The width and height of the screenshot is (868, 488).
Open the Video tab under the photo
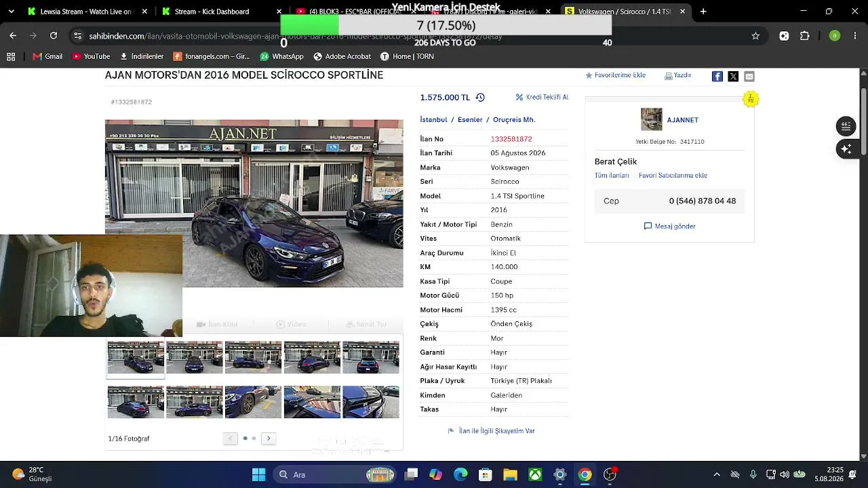(x=291, y=325)
